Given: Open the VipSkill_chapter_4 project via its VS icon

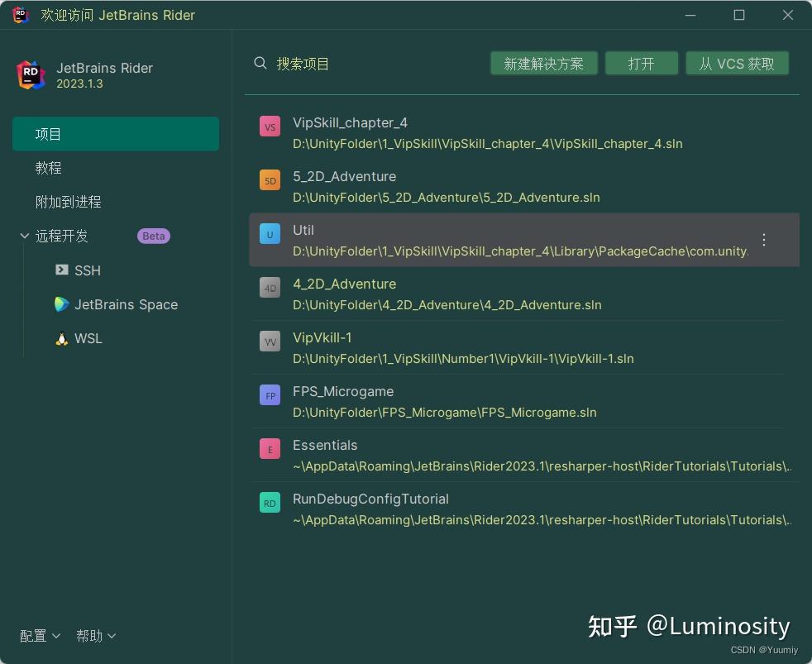Looking at the screenshot, I should (270, 127).
